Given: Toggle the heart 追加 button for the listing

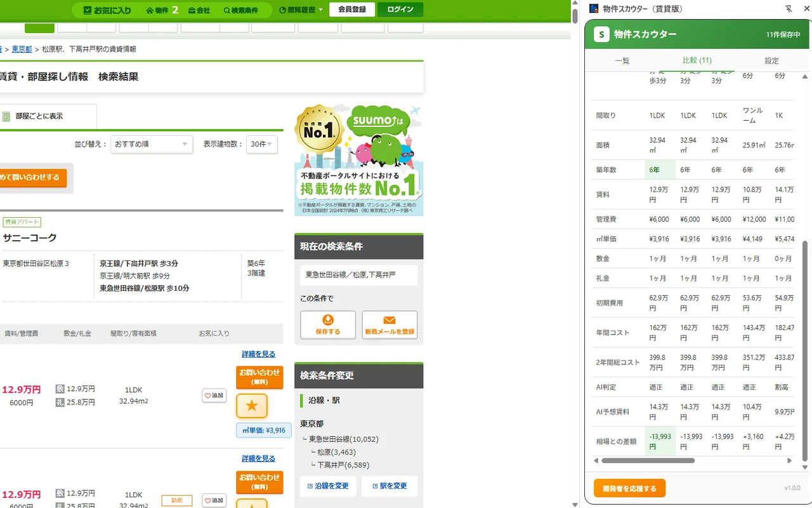Looking at the screenshot, I should tap(214, 395).
